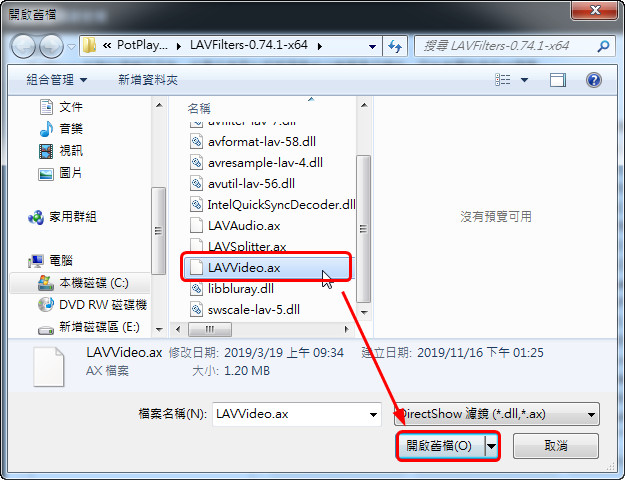The height and width of the screenshot is (480, 625).
Task: Click the 開啟舊檔(O) button
Action: (x=441, y=446)
